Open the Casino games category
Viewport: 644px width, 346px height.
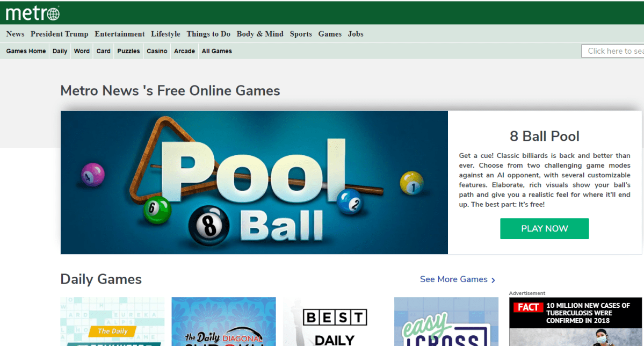point(157,51)
